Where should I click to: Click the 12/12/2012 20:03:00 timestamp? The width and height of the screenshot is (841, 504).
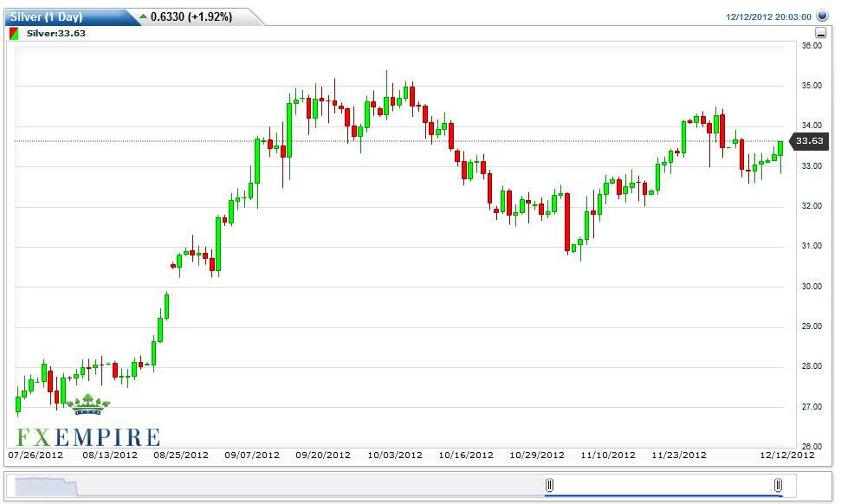pyautogui.click(x=768, y=16)
